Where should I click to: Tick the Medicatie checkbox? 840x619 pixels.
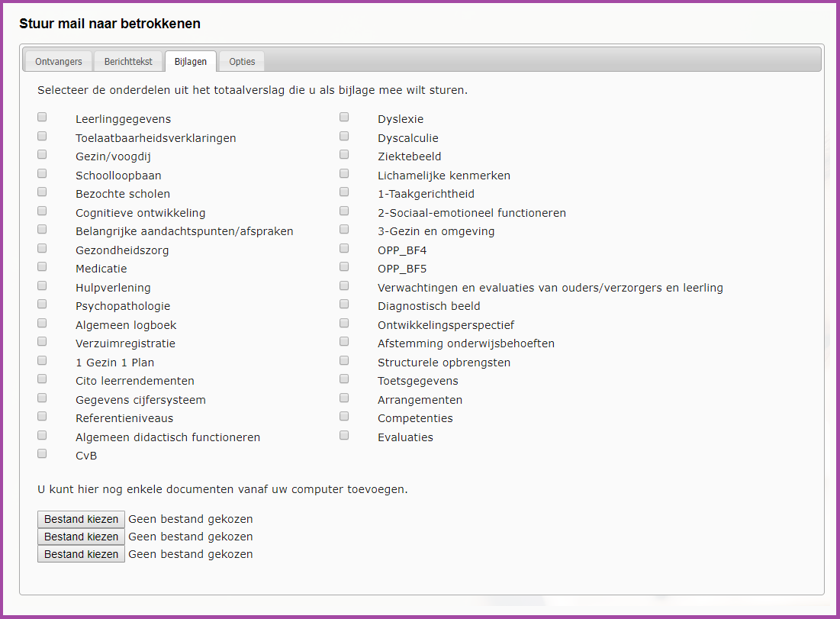pos(42,267)
